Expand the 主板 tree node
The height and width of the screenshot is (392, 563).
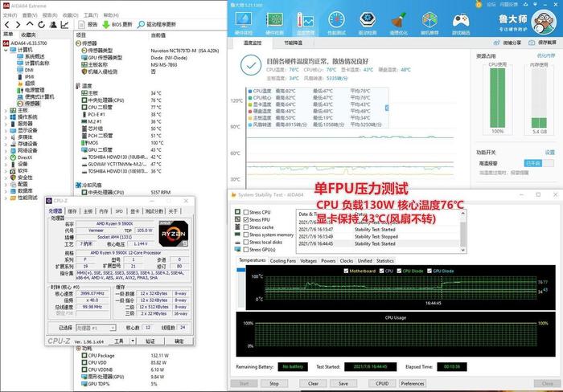pyautogui.click(x=6, y=111)
